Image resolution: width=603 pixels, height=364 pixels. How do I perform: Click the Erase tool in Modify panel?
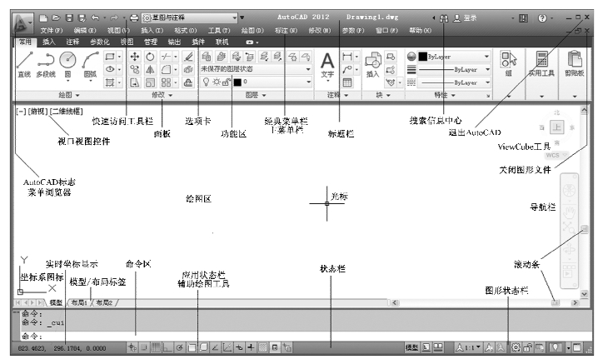click(x=188, y=57)
